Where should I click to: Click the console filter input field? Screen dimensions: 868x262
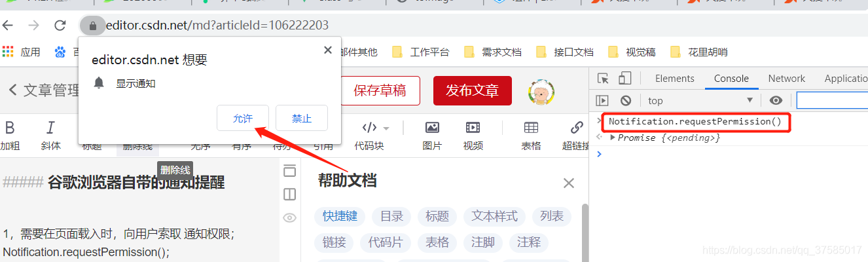(x=832, y=101)
